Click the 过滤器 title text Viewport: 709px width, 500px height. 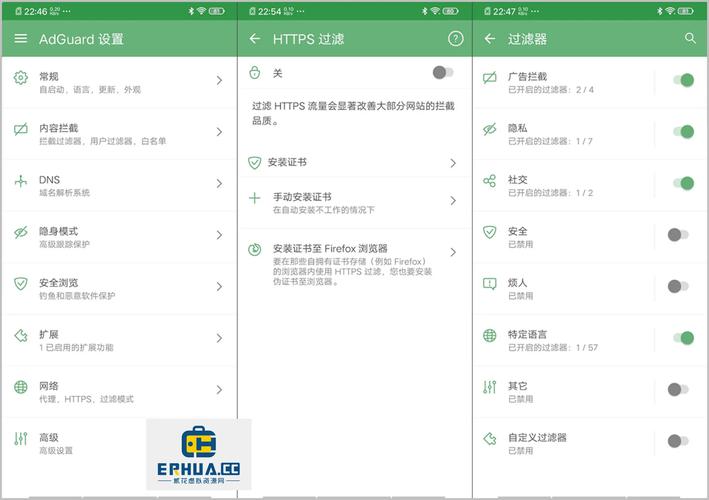[527, 39]
